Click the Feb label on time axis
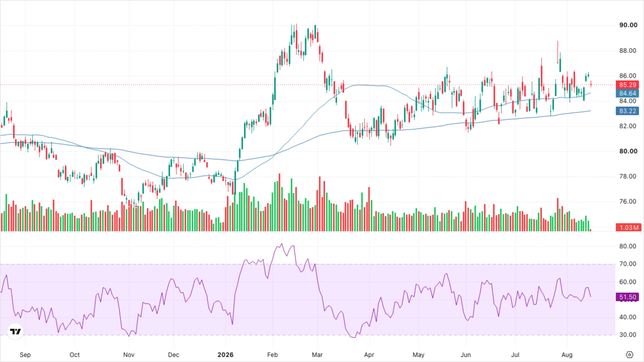Screen dimensions: 644x362 (272, 355)
